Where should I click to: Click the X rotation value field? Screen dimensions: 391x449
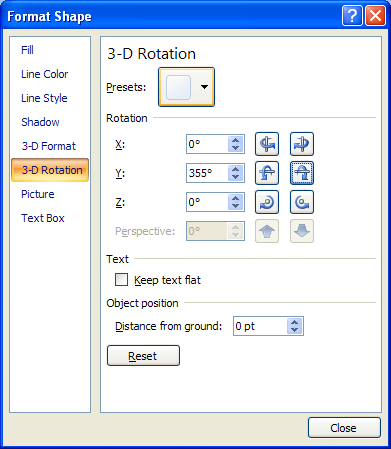pos(207,144)
